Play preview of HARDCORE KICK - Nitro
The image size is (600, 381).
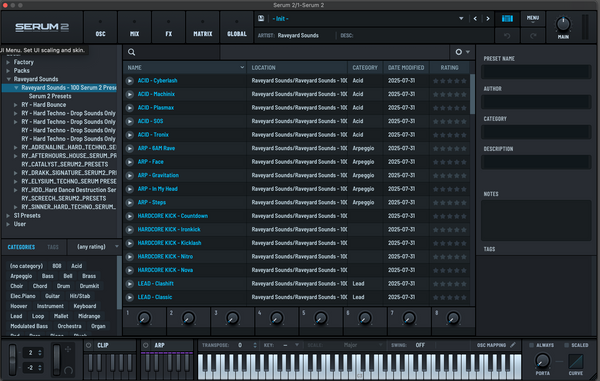point(130,257)
